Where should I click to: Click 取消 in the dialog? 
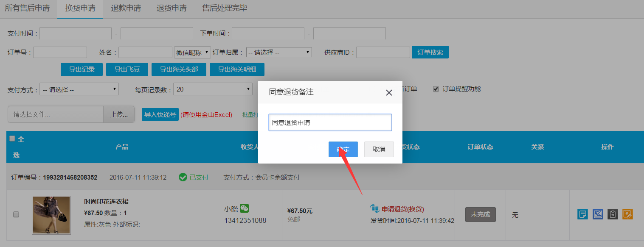(379, 150)
